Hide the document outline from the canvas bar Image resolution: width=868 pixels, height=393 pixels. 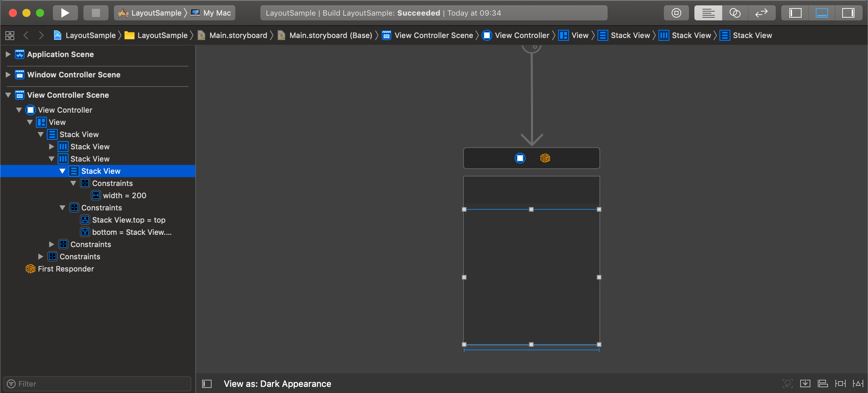(206, 383)
